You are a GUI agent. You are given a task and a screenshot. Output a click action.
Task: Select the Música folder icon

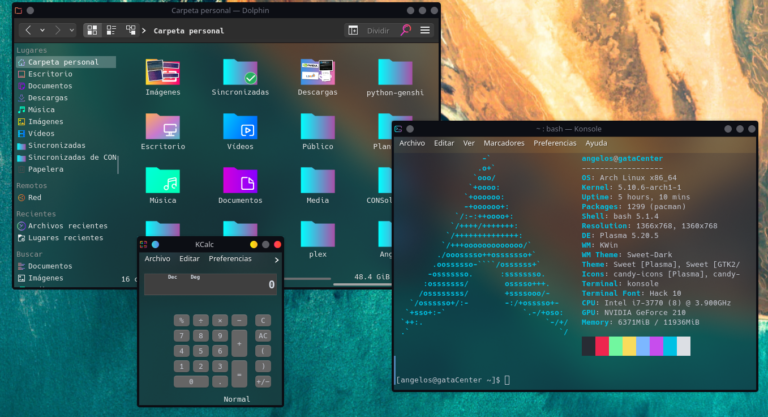coord(163,180)
